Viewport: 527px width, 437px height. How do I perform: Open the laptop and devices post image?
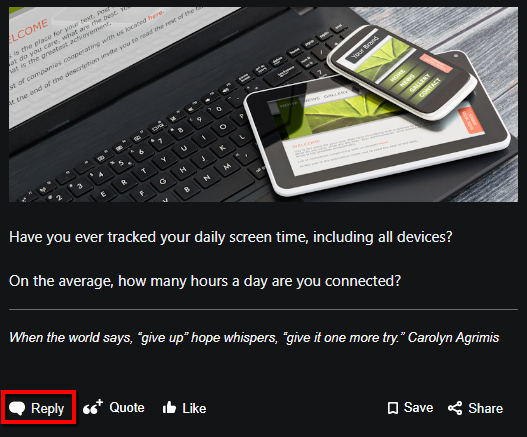point(263,104)
